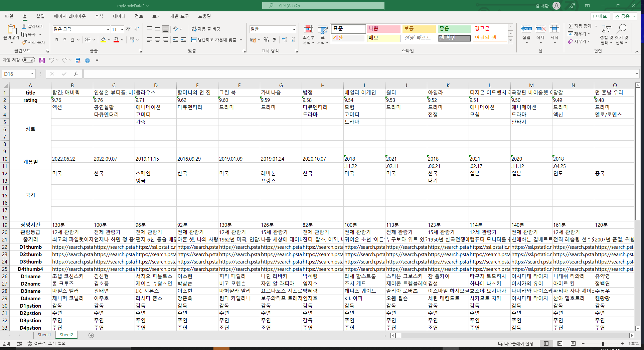Collapse the ribbon with the chevron

[637, 51]
